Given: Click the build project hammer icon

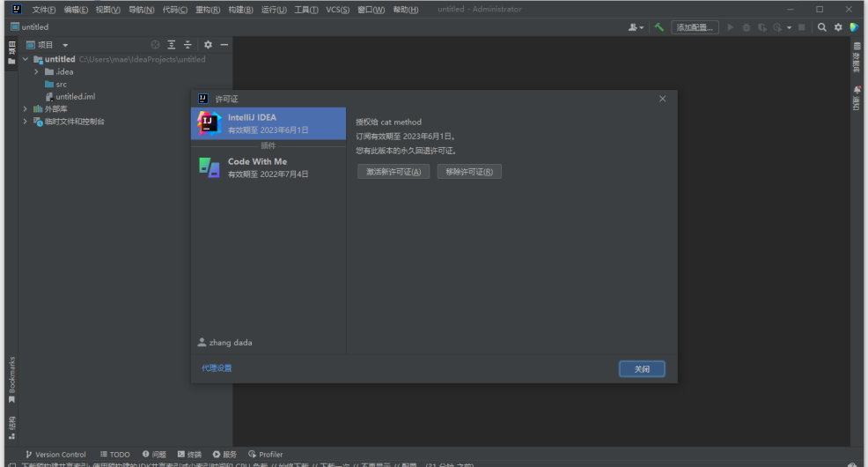Looking at the screenshot, I should pyautogui.click(x=658, y=27).
